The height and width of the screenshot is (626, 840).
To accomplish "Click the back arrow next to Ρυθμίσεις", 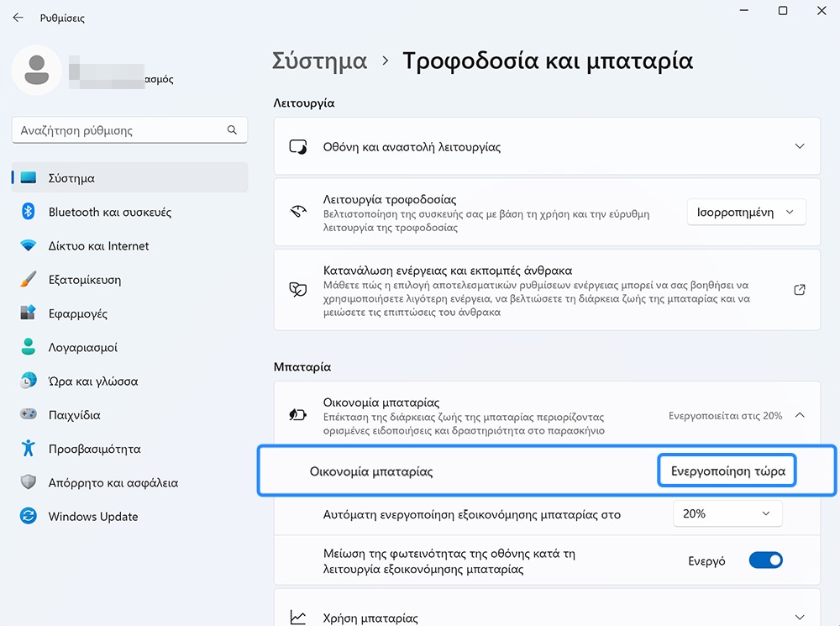I will (x=18, y=18).
